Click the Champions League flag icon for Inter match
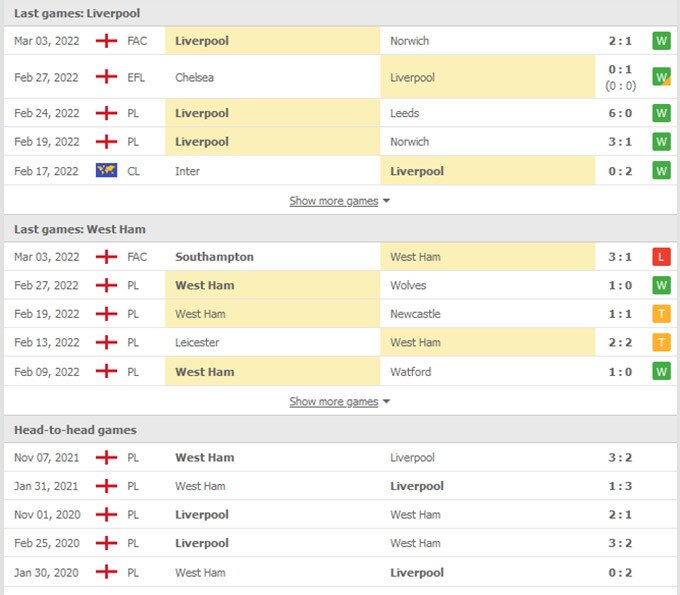The image size is (680, 595). click(106, 171)
